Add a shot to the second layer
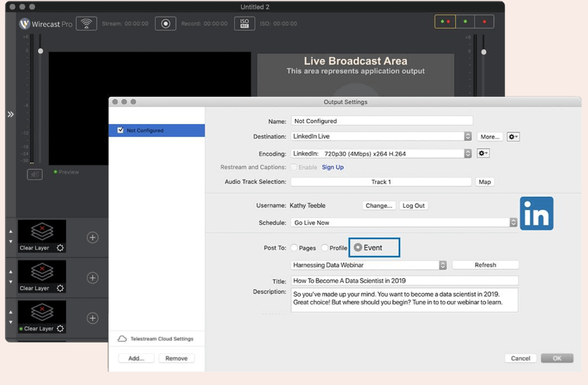 (93, 278)
